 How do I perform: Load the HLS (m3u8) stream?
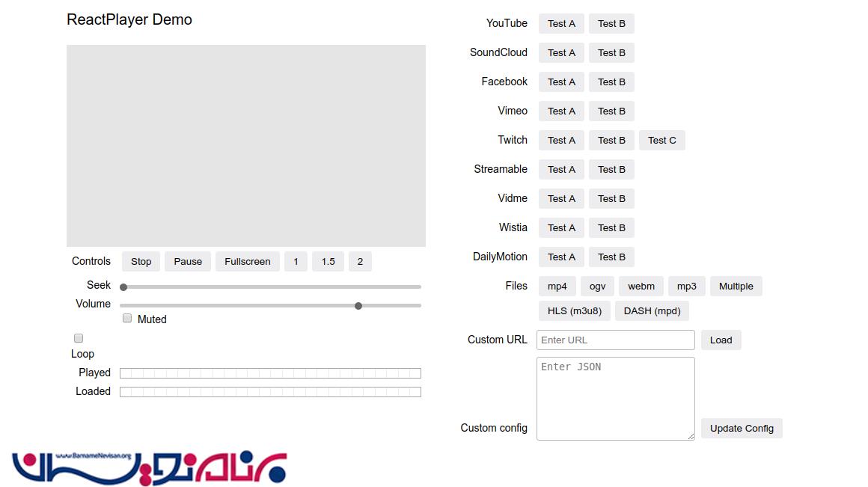[x=575, y=311]
